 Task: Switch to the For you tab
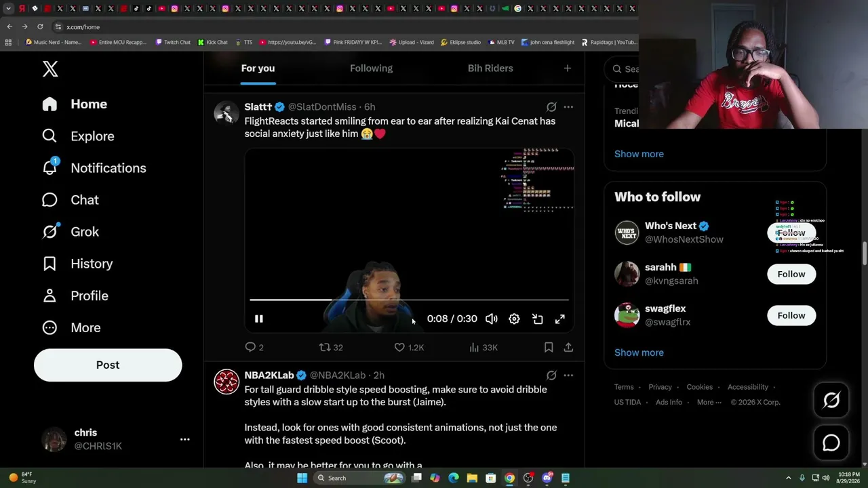[258, 68]
